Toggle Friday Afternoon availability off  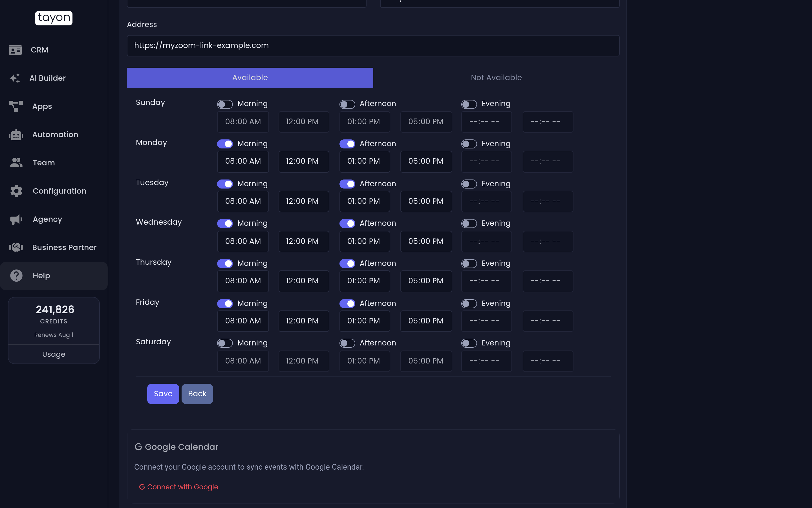tap(347, 304)
